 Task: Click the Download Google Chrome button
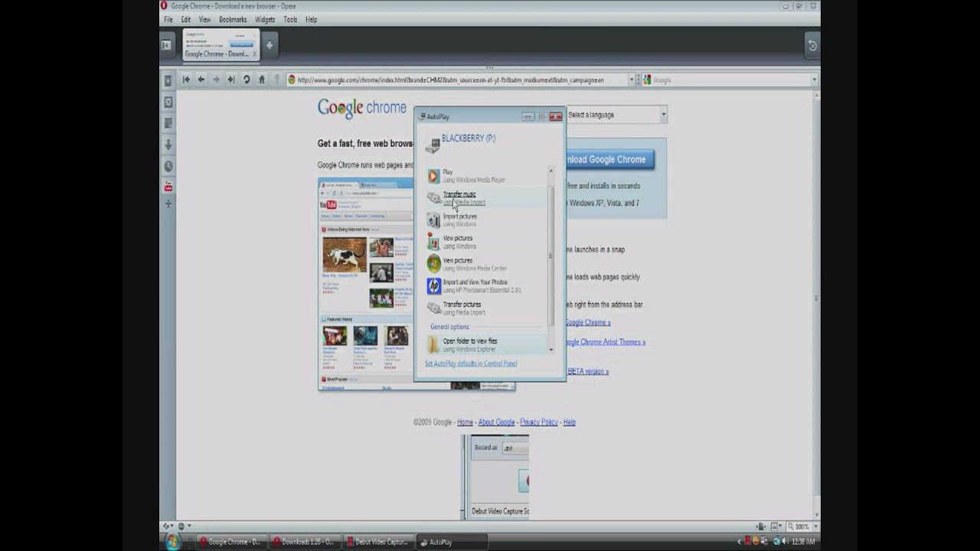(609, 159)
